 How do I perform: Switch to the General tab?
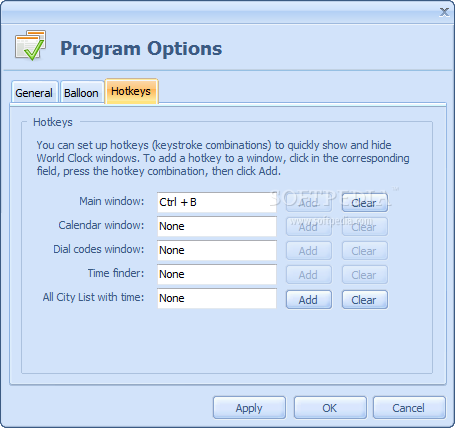click(x=34, y=92)
